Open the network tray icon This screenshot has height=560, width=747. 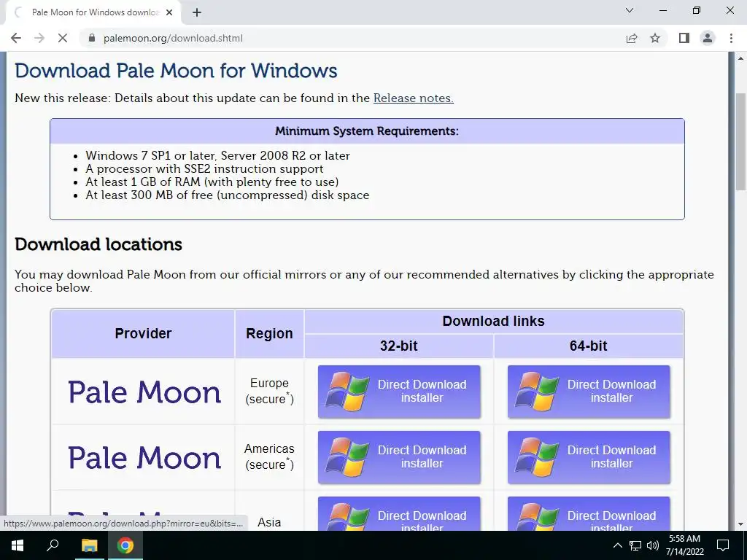click(x=635, y=545)
